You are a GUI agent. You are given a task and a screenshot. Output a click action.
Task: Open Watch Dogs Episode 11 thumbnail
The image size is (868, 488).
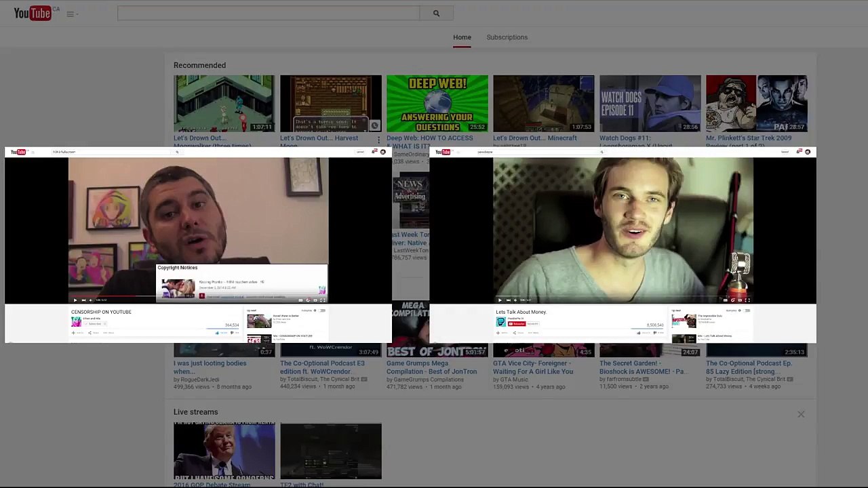650,104
